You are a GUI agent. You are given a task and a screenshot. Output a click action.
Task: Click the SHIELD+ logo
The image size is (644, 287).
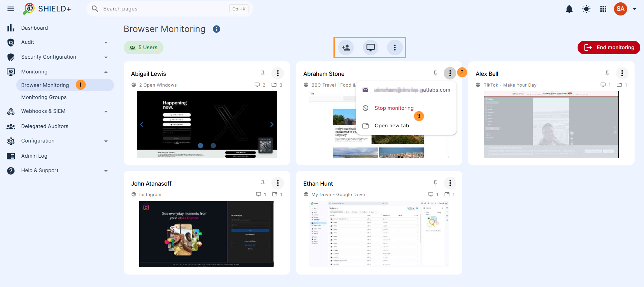click(47, 9)
